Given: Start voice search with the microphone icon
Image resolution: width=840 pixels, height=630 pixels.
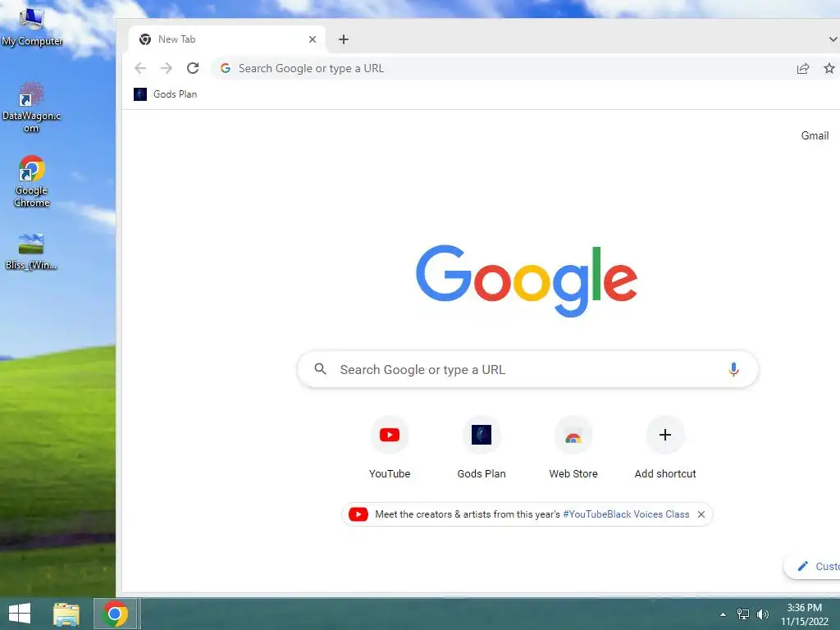Looking at the screenshot, I should click(x=733, y=369).
